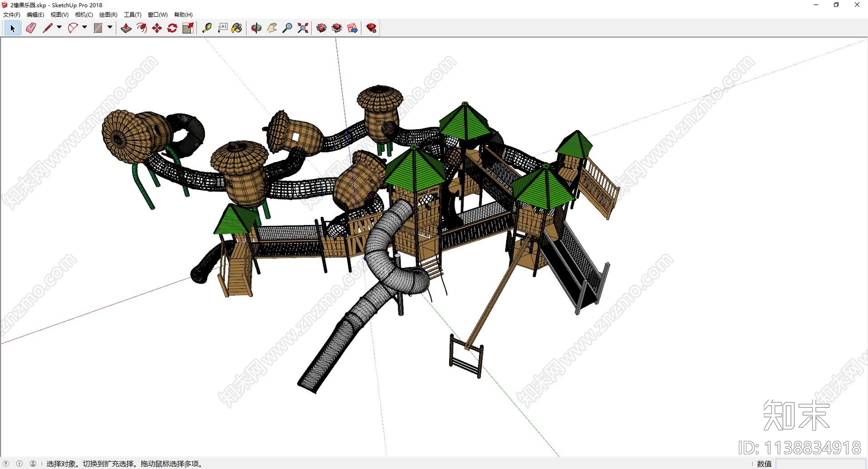Click the status hint text 选择对象

(x=61, y=464)
